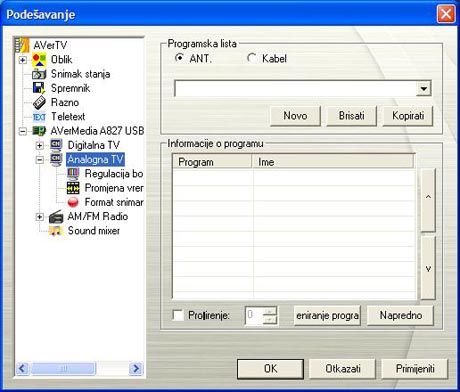Select the Format snimanja red record icon
Viewport: 460px width, 392px height.
[73, 202]
